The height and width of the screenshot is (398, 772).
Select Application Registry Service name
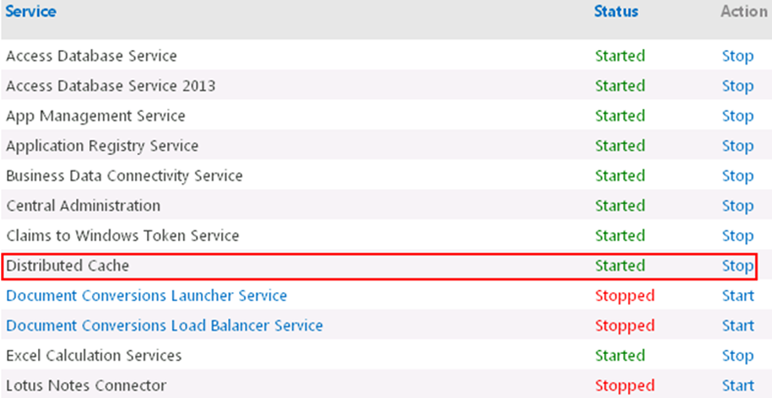coord(102,146)
